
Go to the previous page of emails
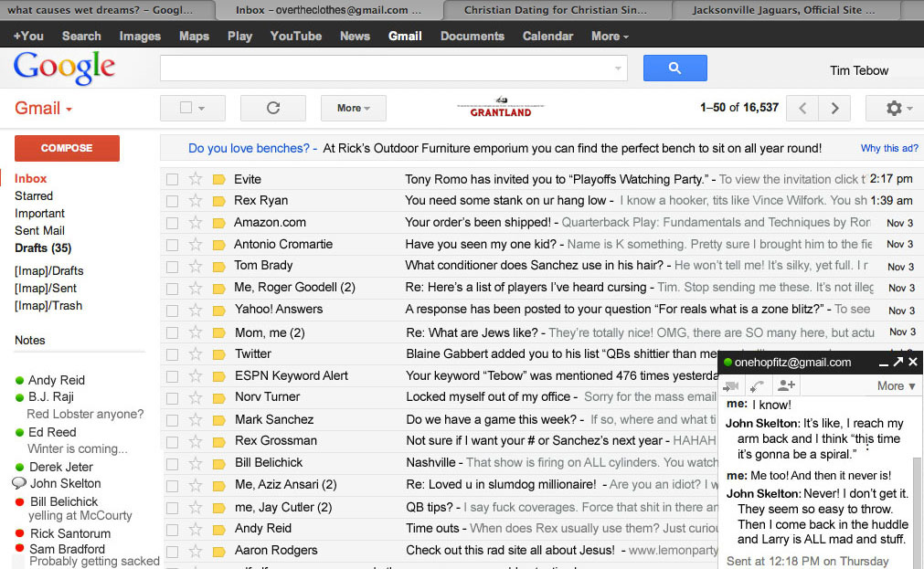click(x=802, y=108)
